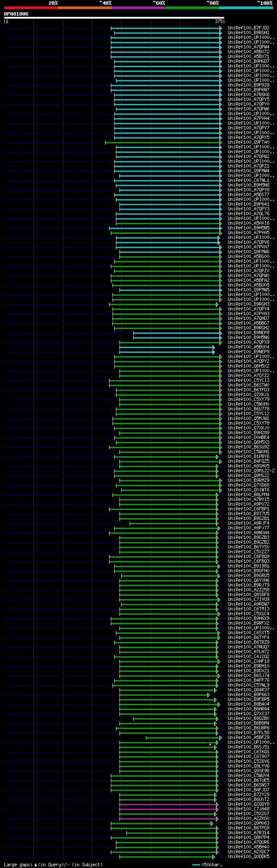Select hit UniRef100_A7R6K6

coord(248,94)
